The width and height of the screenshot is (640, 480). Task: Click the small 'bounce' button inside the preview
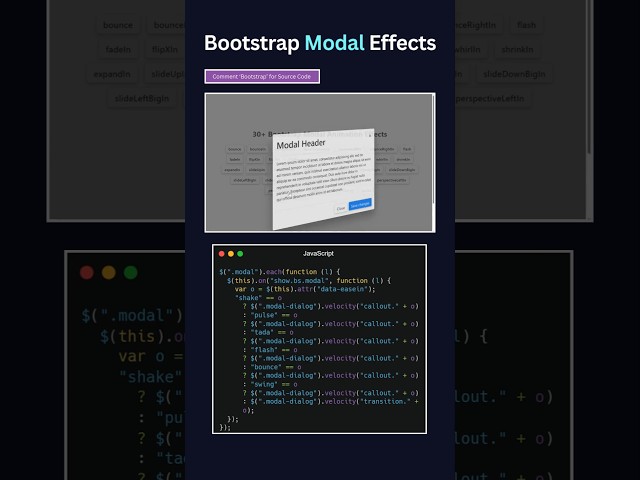pyautogui.click(x=235, y=149)
